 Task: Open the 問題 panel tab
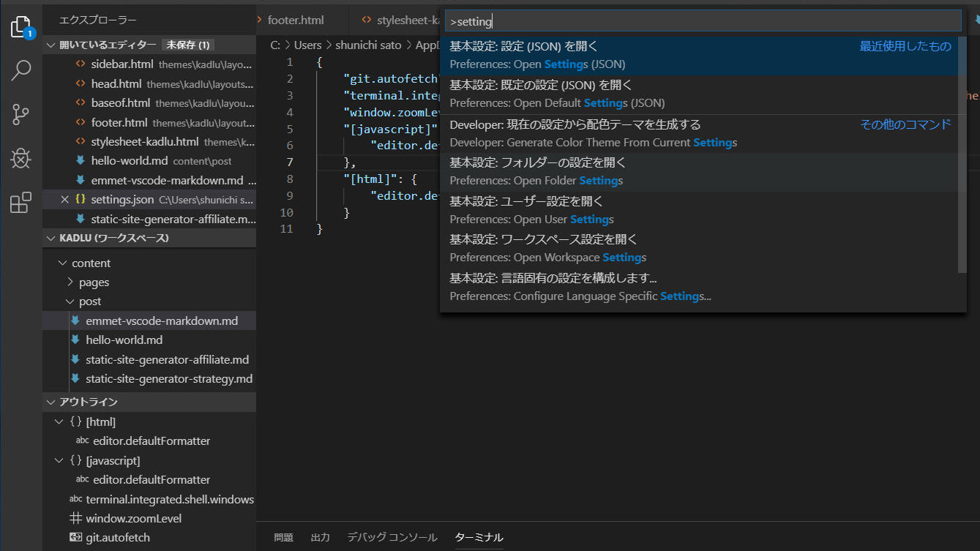point(283,537)
